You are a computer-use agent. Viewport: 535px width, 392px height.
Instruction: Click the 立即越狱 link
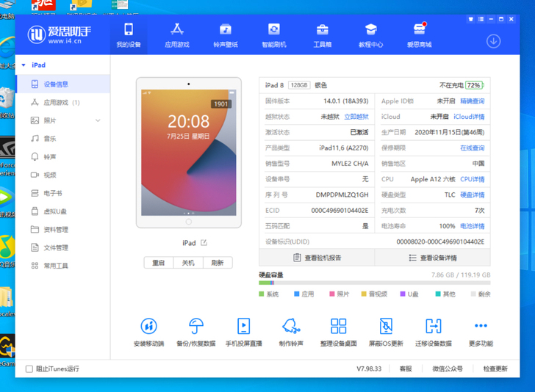point(356,117)
